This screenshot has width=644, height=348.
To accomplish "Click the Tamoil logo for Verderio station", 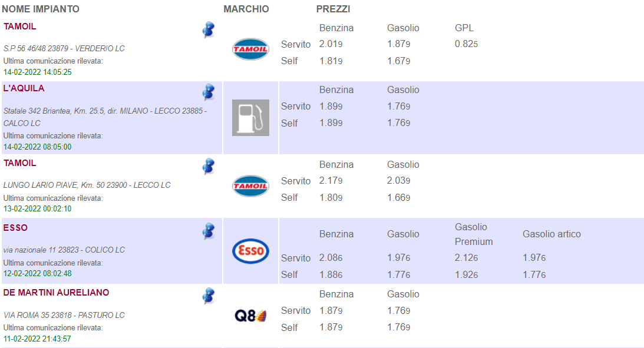I will pyautogui.click(x=250, y=49).
